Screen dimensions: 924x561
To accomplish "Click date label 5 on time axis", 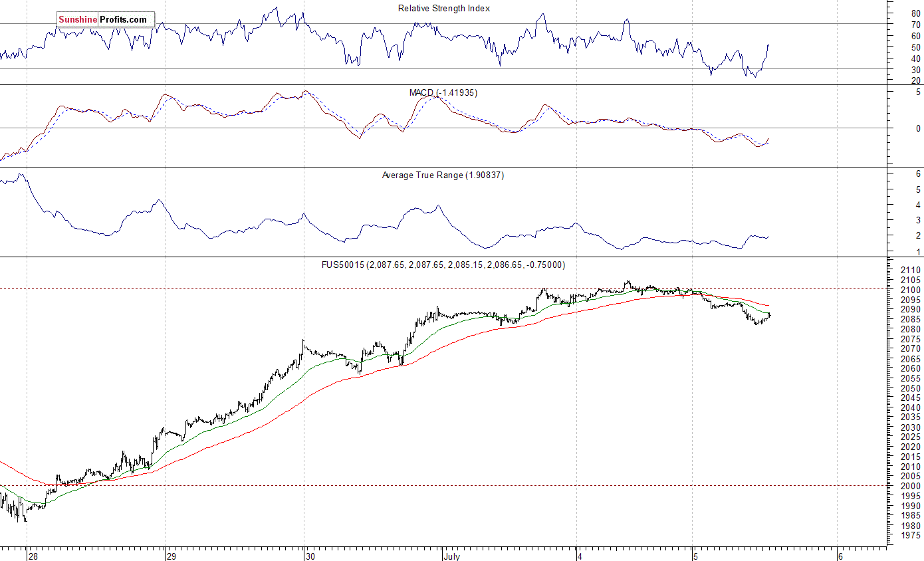I will click(695, 556).
